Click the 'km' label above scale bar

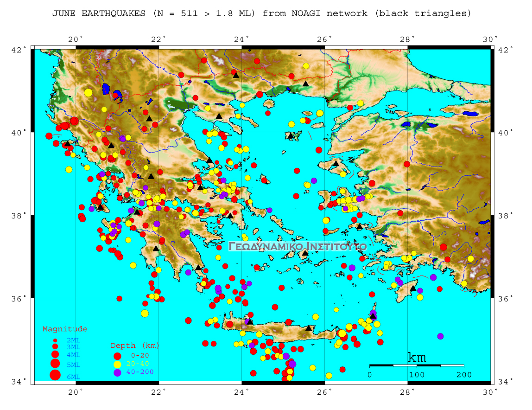(417, 357)
